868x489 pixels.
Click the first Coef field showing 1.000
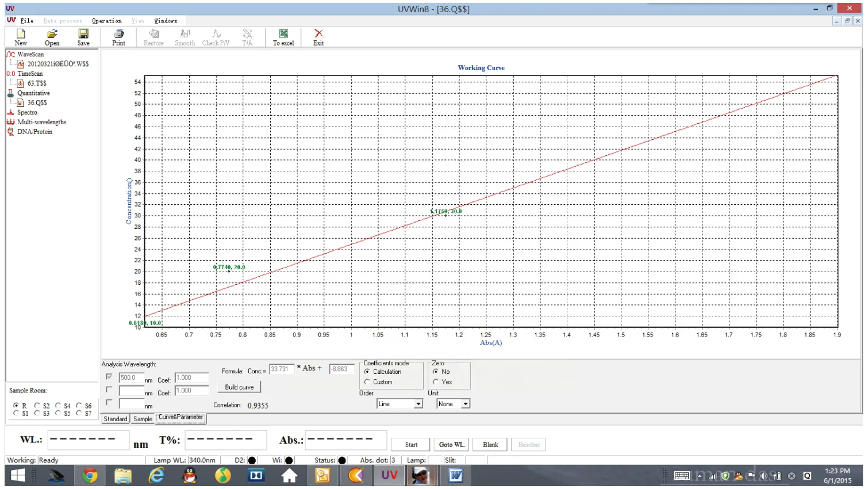tap(191, 378)
